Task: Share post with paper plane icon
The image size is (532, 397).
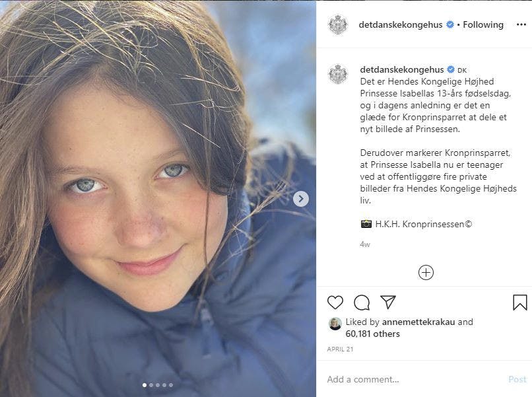Action: pos(388,303)
